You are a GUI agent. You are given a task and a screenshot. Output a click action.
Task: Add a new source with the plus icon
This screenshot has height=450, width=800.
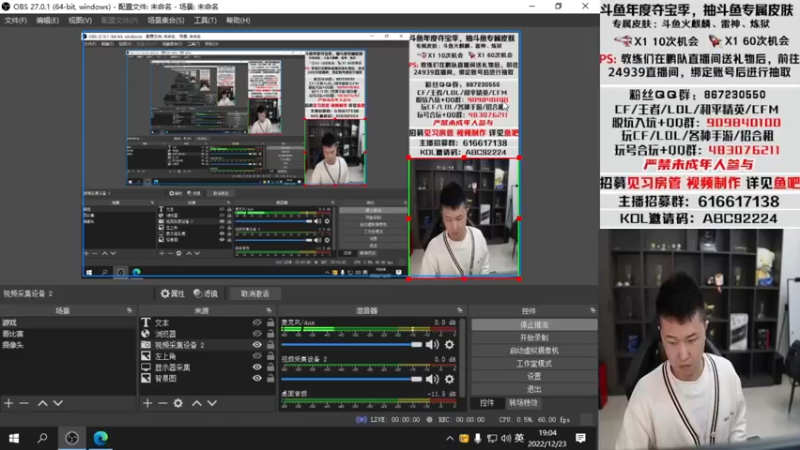tap(147, 403)
